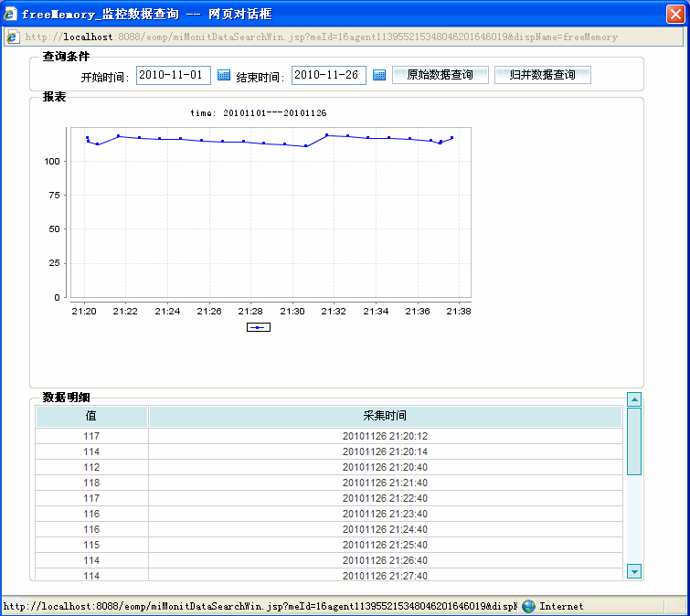The image size is (690, 616).
Task: Select the row with time 21:20:12
Action: [x=329, y=436]
